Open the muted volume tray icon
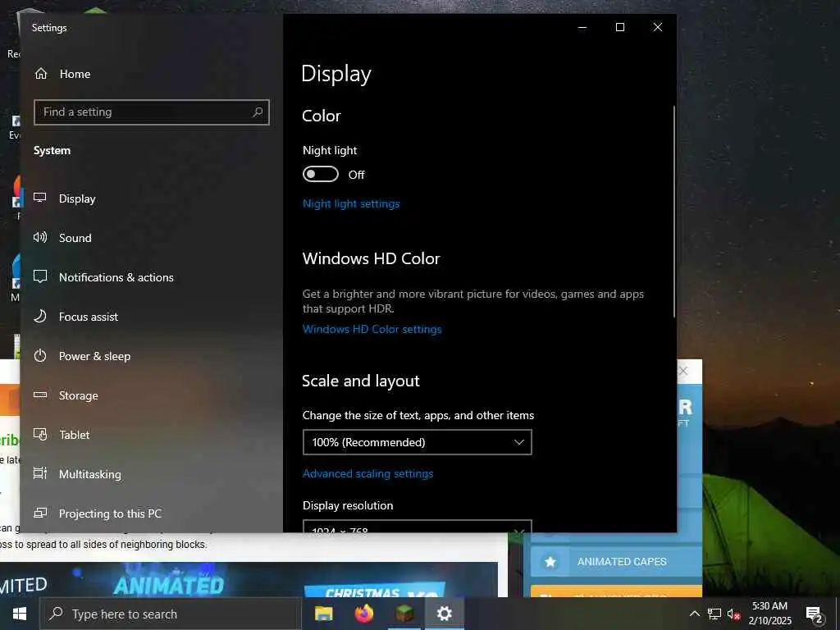Screen dimensions: 840x630 (734, 614)
